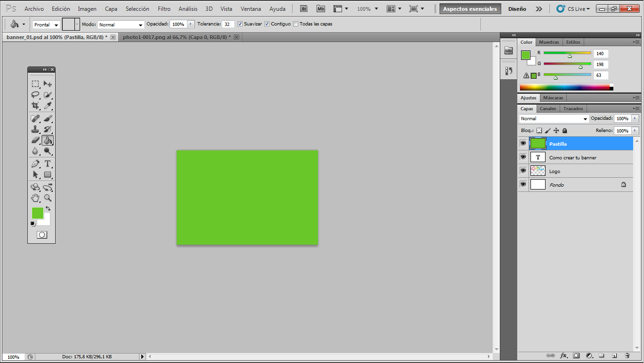Hide the Pastilla layer

(523, 143)
